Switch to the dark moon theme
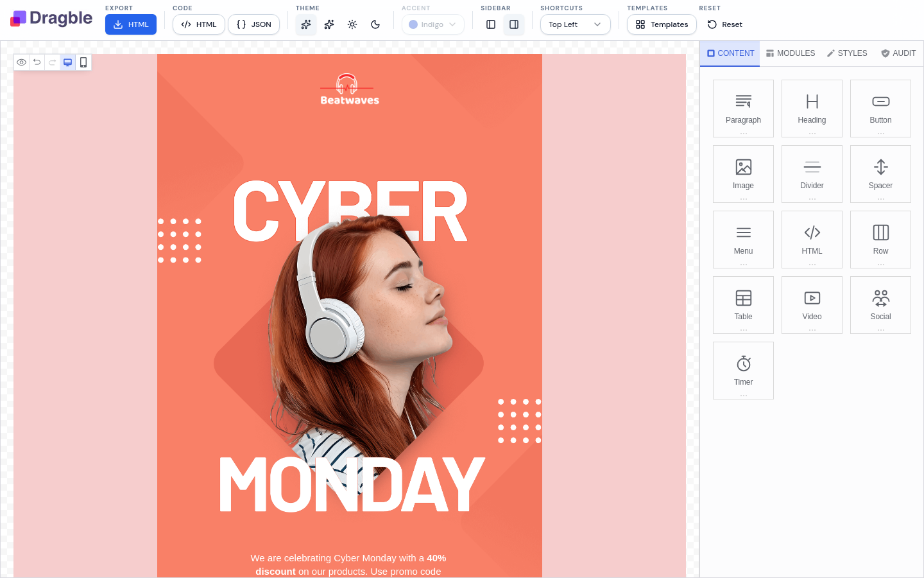The image size is (924, 578). [375, 24]
